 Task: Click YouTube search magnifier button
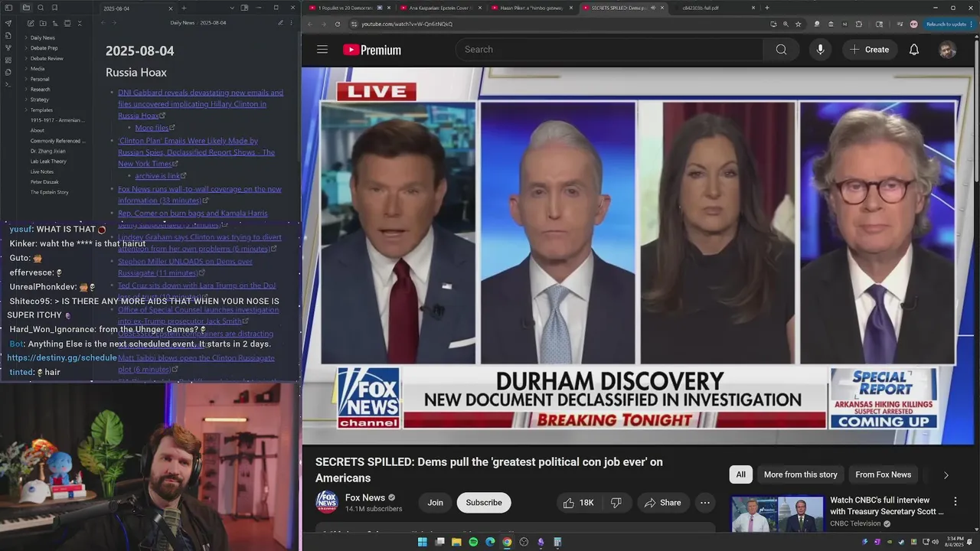click(x=781, y=50)
